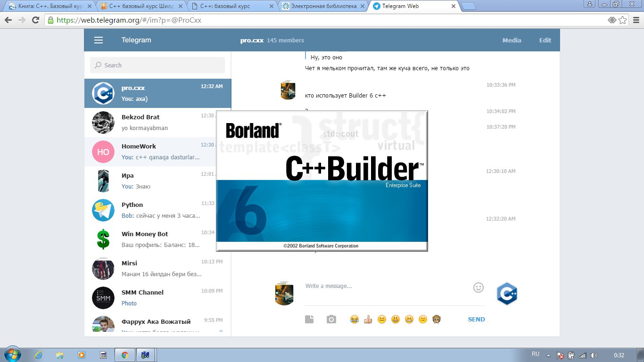The image size is (644, 362).
Task: Open Media for pro.cxx group
Action: tap(512, 40)
